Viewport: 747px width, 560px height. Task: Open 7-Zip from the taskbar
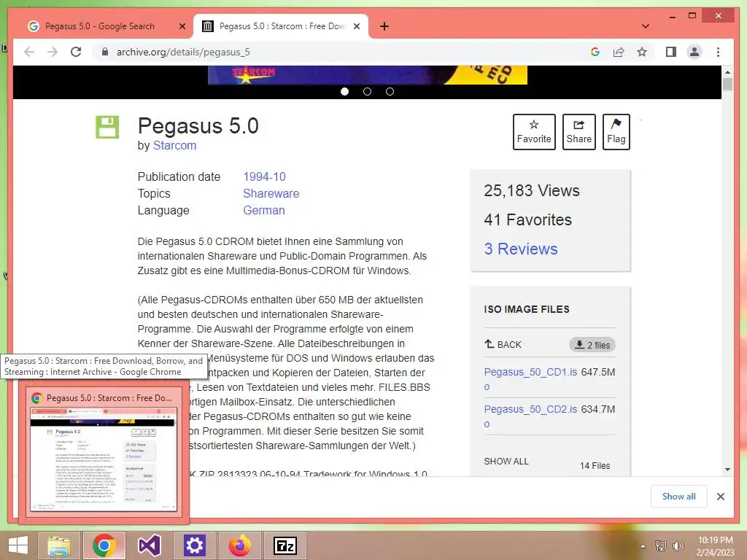tap(285, 545)
